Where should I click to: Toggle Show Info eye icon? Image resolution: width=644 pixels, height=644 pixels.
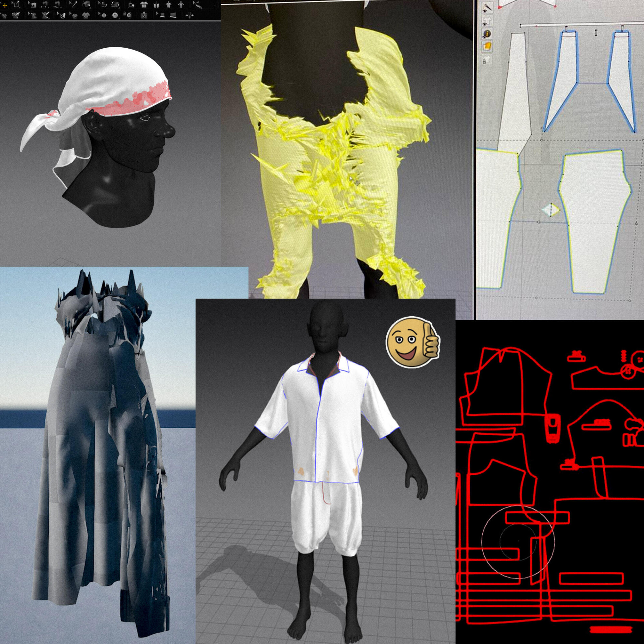[x=487, y=34]
